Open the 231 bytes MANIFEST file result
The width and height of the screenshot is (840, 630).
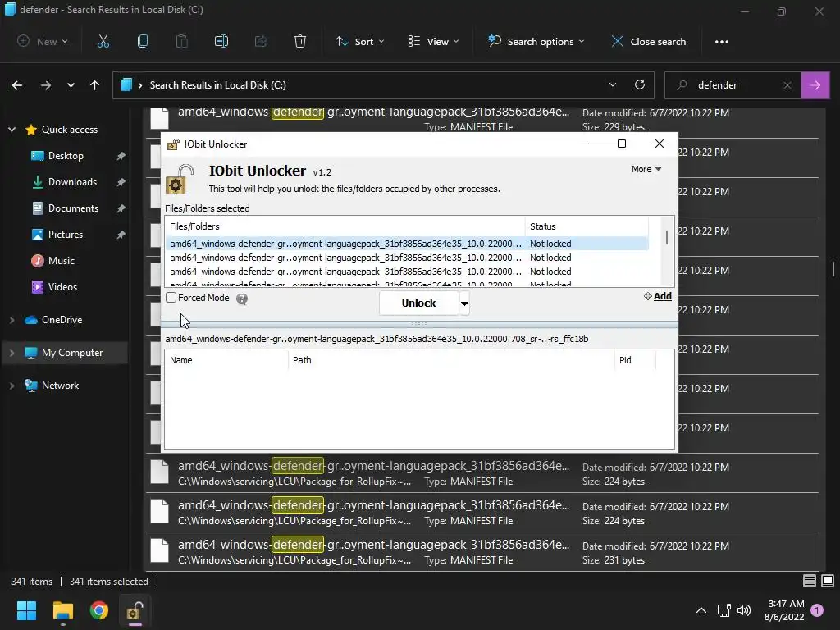482,552
